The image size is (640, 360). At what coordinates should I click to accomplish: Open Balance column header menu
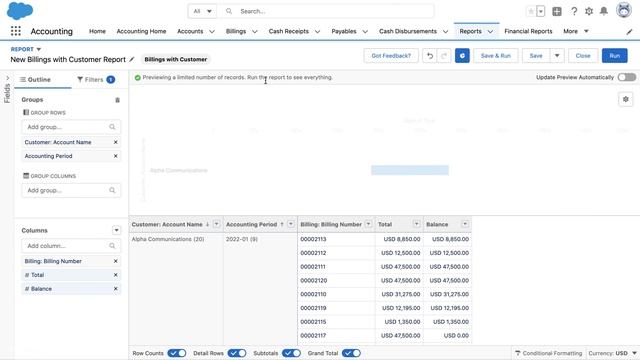click(x=465, y=224)
